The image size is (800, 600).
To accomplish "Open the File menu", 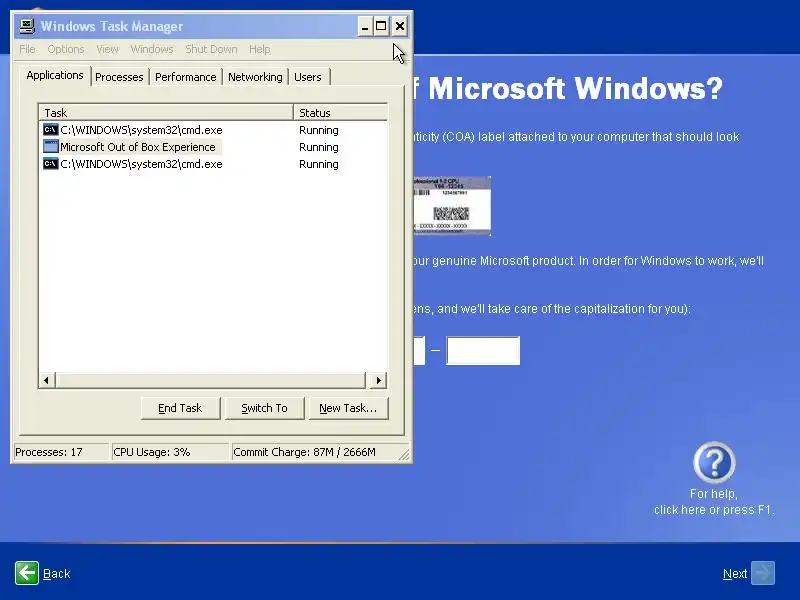I will 27,49.
